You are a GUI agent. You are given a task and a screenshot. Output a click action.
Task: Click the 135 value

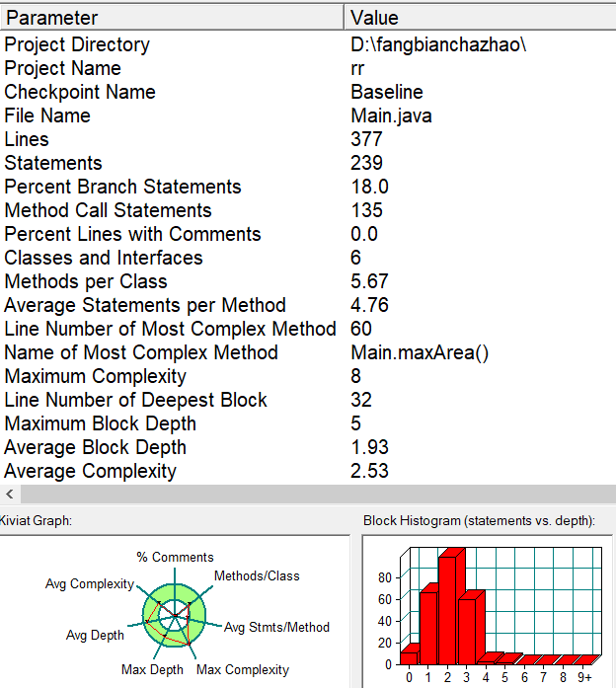pos(367,210)
